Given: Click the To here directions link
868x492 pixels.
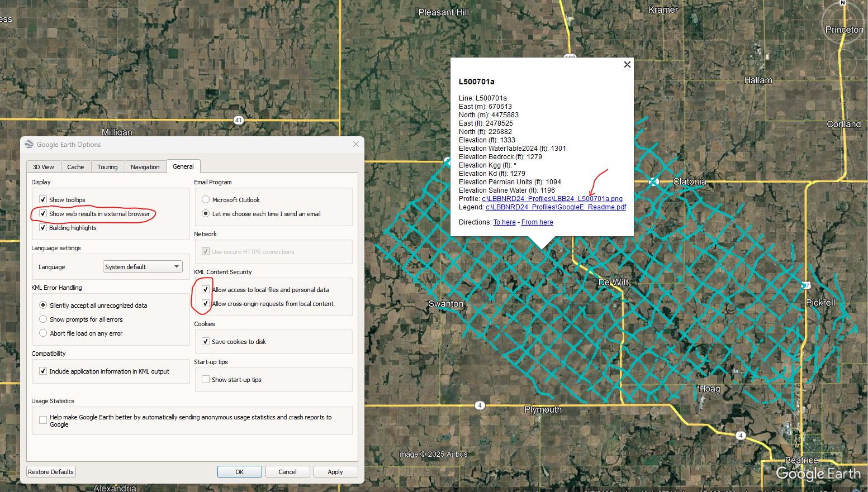Looking at the screenshot, I should pyautogui.click(x=505, y=222).
